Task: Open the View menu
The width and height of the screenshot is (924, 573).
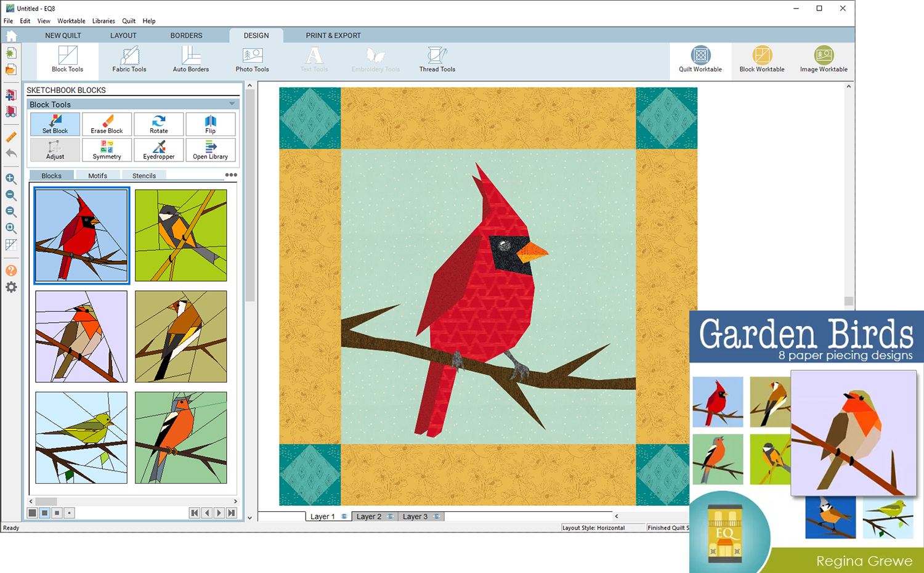Action: [44, 21]
